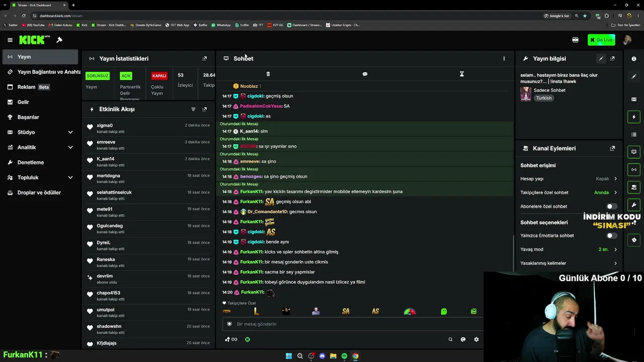
Task: Click the green Kick emote icon below chat input
Action: [248, 339]
